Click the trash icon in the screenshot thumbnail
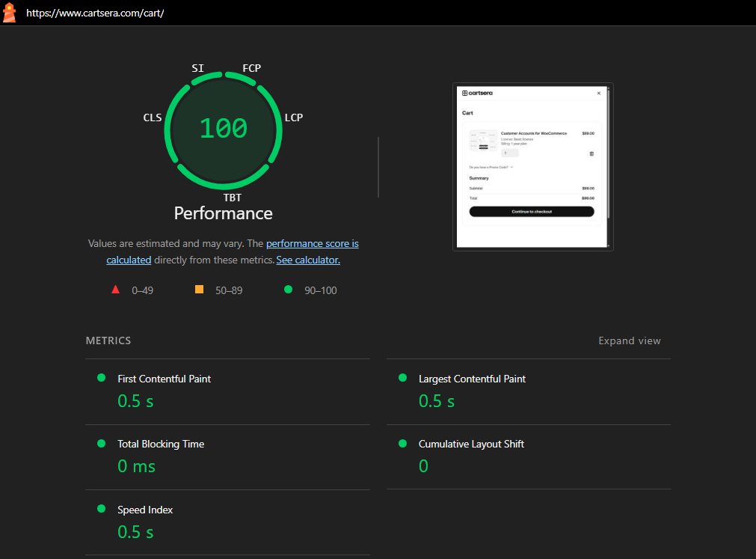The image size is (756, 559). pos(591,154)
